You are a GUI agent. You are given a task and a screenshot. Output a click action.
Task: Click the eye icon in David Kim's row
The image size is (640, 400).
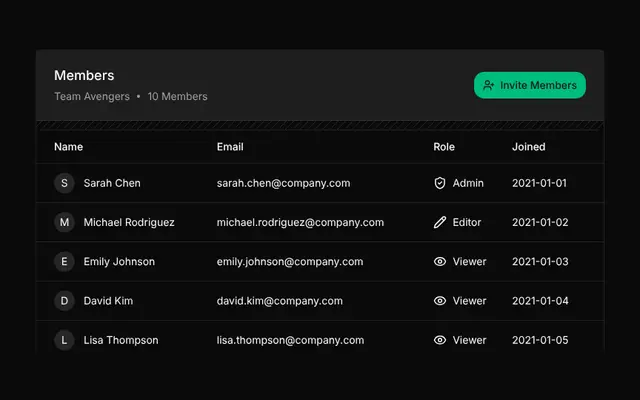pos(440,301)
